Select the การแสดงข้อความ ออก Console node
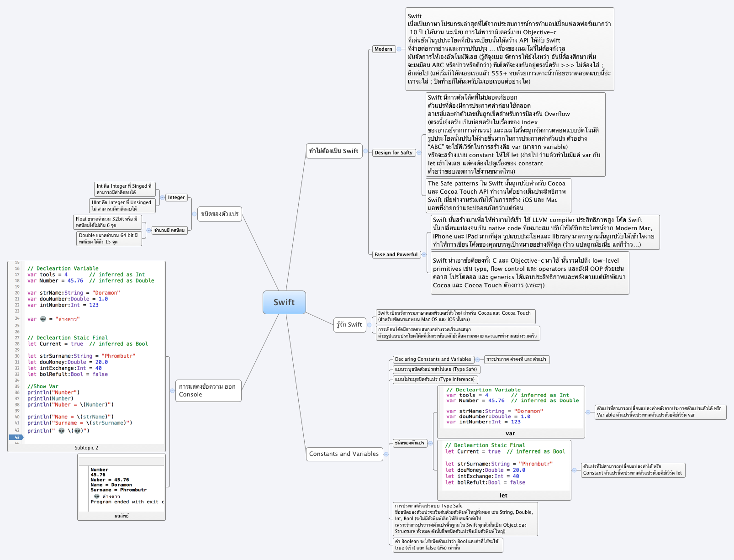The height and width of the screenshot is (560, 734). pos(208,391)
